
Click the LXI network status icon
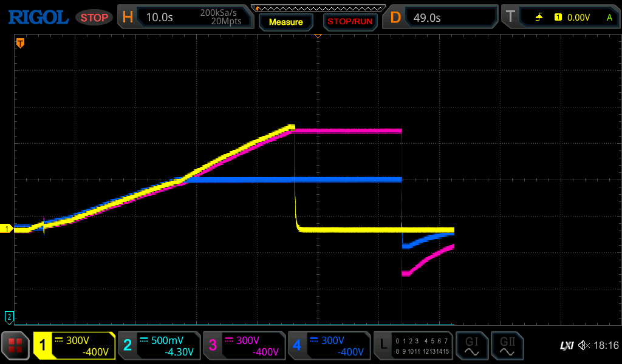click(x=566, y=346)
